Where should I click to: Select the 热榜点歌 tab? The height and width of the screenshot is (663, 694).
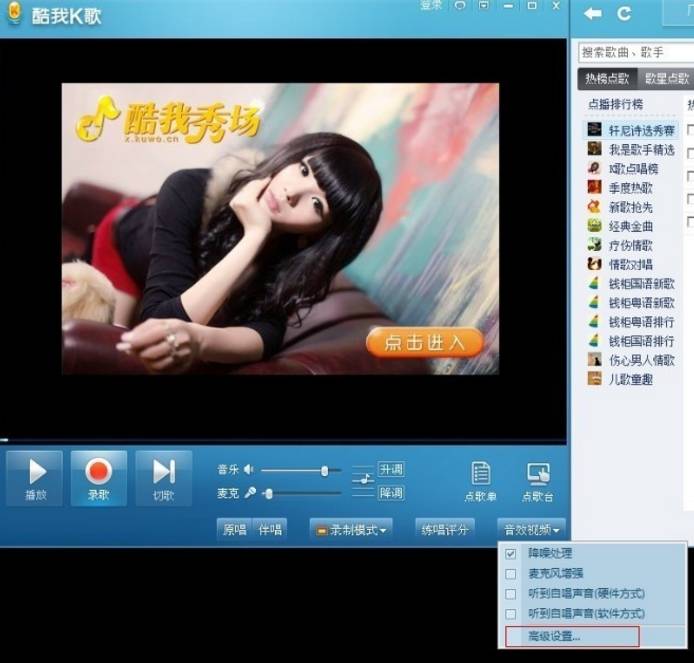(x=607, y=79)
